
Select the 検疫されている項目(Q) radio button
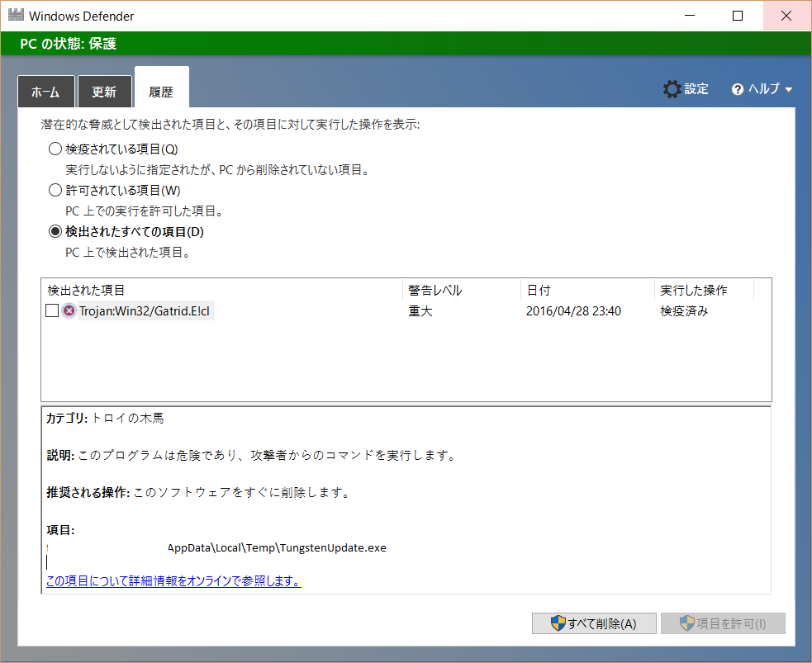(x=55, y=149)
